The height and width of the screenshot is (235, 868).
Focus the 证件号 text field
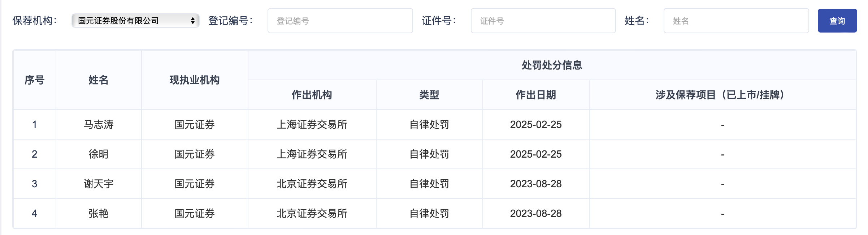click(x=543, y=21)
